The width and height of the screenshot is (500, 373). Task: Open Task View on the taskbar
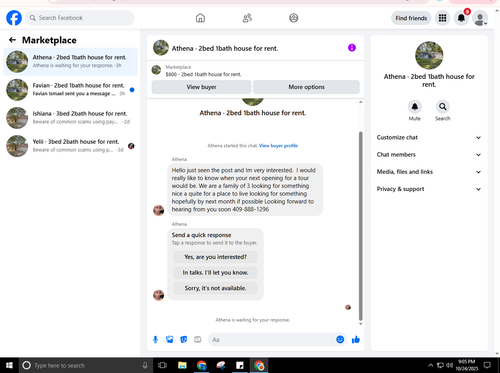[162, 365]
